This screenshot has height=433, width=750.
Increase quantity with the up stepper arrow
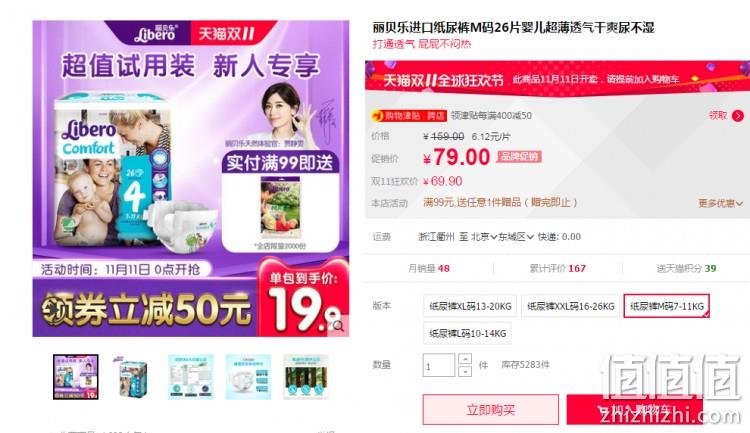[x=465, y=359]
